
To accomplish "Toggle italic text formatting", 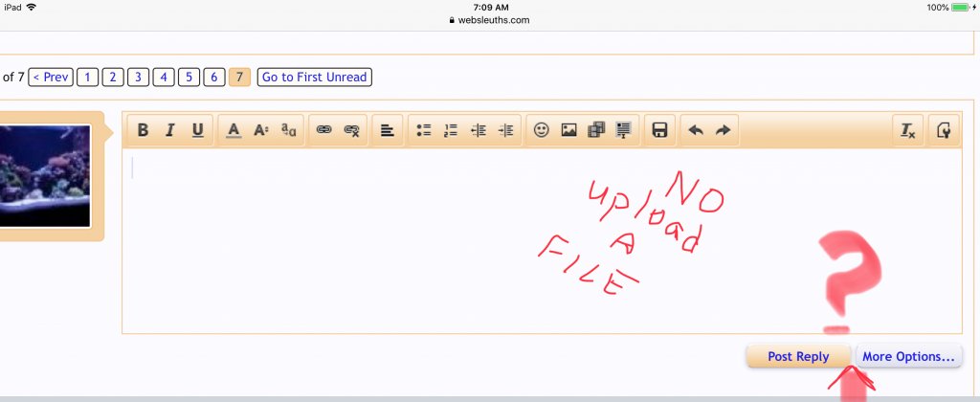I will pyautogui.click(x=169, y=131).
